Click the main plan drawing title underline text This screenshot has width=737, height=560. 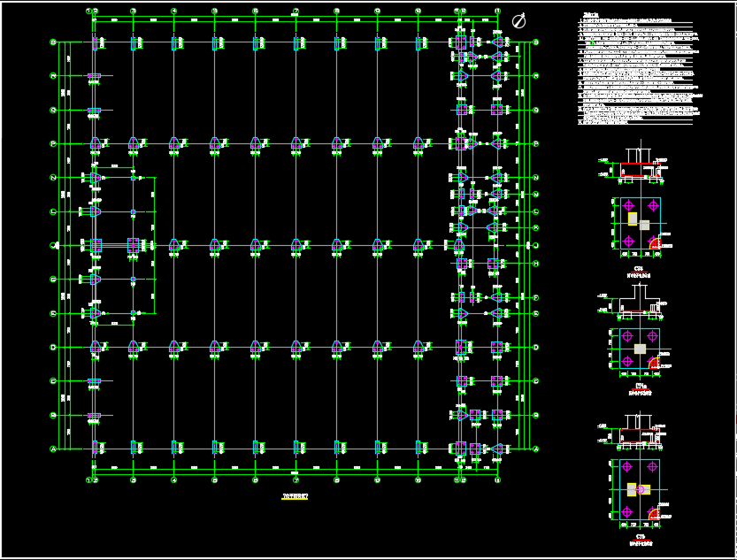[x=296, y=497]
